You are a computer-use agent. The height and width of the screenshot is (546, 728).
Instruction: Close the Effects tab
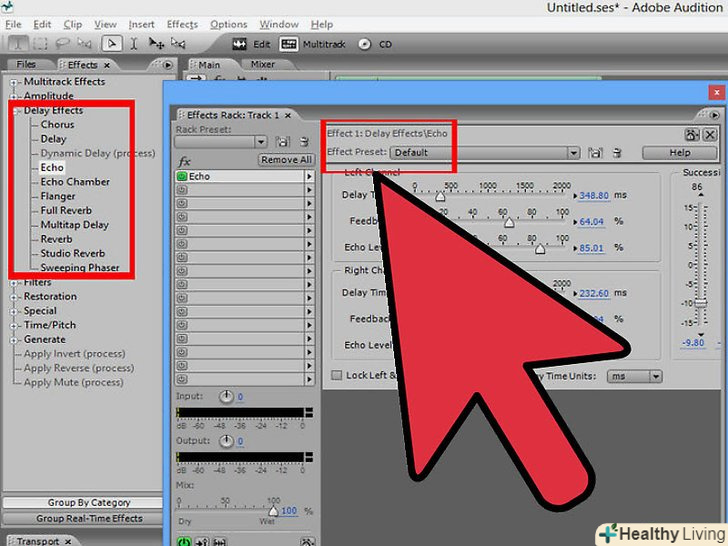[107, 65]
